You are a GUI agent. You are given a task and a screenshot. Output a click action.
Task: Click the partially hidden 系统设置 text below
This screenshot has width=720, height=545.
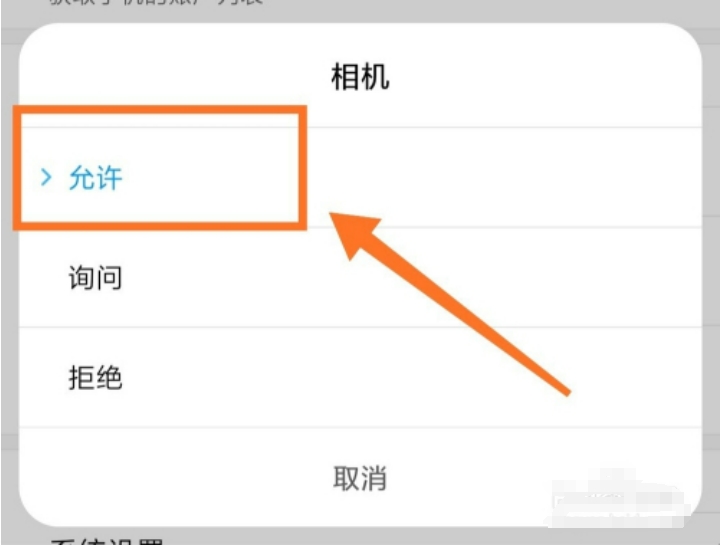point(107,541)
